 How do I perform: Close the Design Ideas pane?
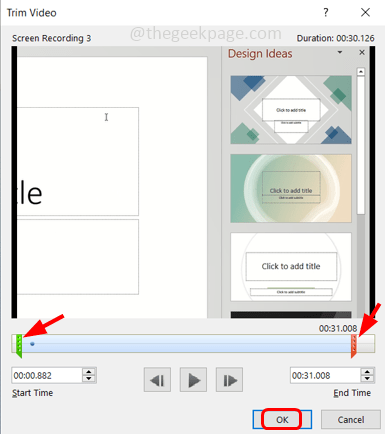click(x=362, y=52)
